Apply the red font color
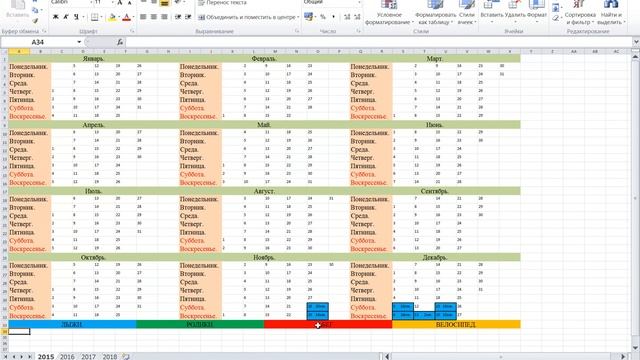Screen dimensions: 640x360 click(x=126, y=17)
